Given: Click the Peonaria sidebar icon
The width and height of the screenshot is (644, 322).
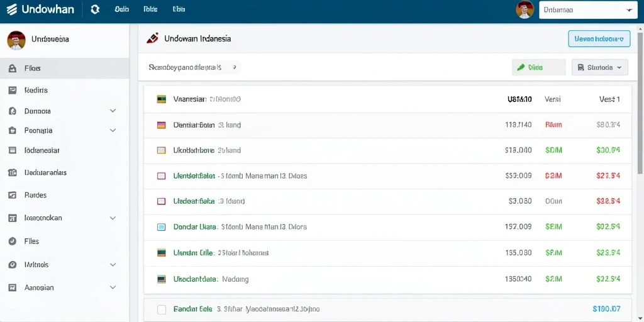Looking at the screenshot, I should [13, 131].
